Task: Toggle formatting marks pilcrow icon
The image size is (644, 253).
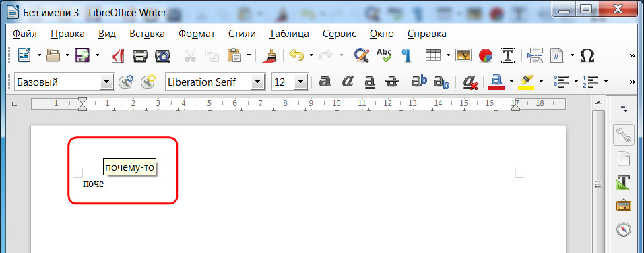Action: tap(407, 55)
